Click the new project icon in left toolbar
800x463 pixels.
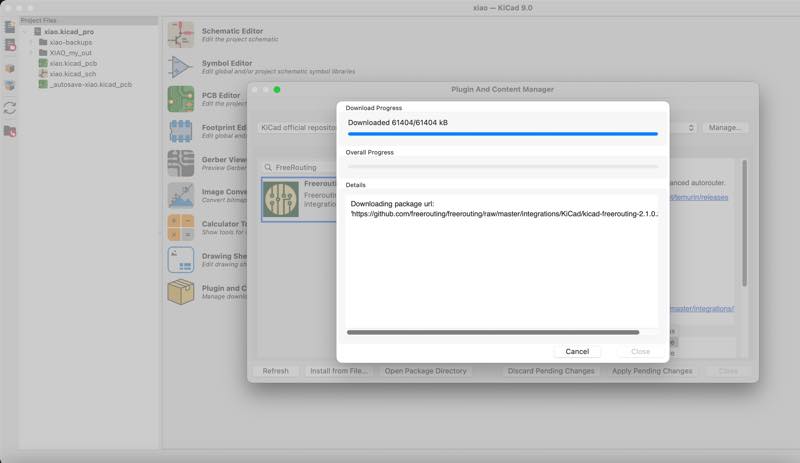[10, 27]
